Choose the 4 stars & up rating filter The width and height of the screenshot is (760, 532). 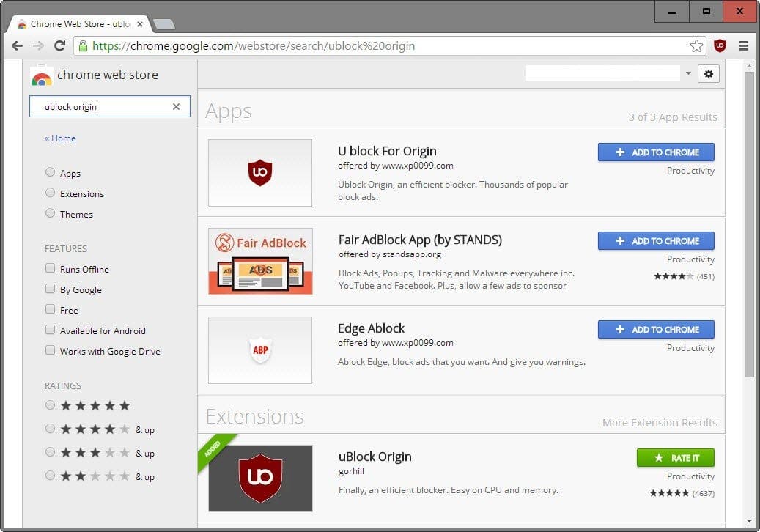pos(50,429)
